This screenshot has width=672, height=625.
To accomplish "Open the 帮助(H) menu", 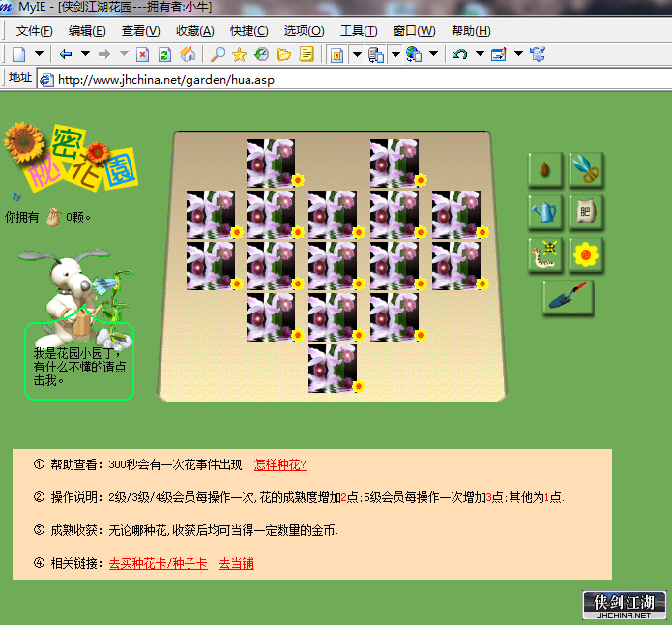I will pyautogui.click(x=471, y=31).
